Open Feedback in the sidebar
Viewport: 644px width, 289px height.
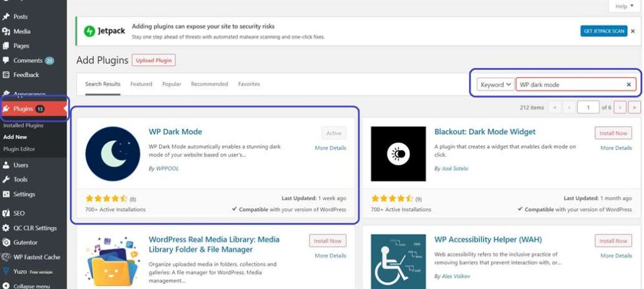pos(26,75)
